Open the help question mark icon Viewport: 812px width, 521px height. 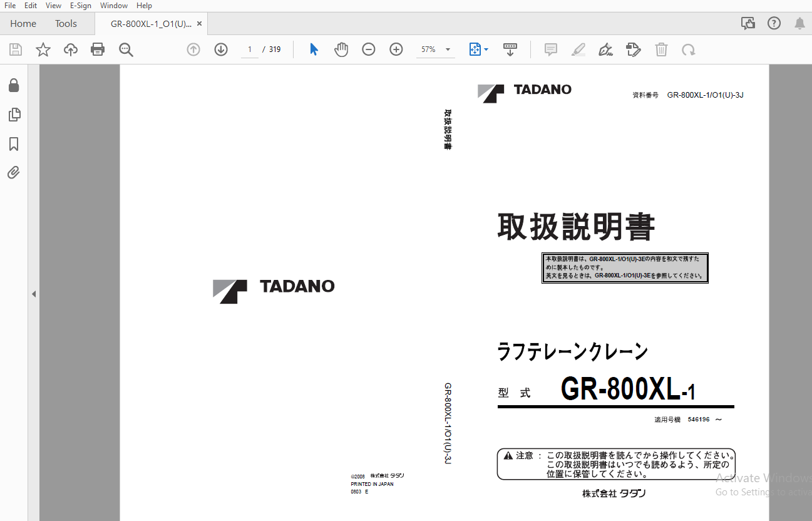pos(774,23)
